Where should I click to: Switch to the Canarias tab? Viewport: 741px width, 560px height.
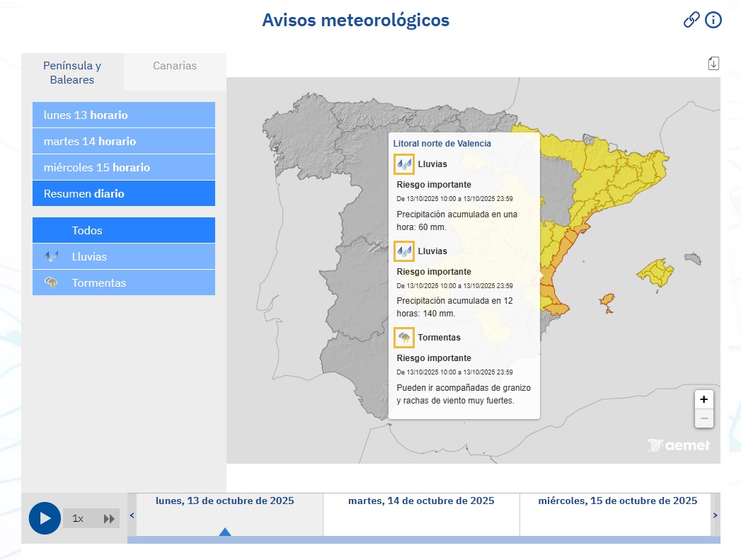175,65
